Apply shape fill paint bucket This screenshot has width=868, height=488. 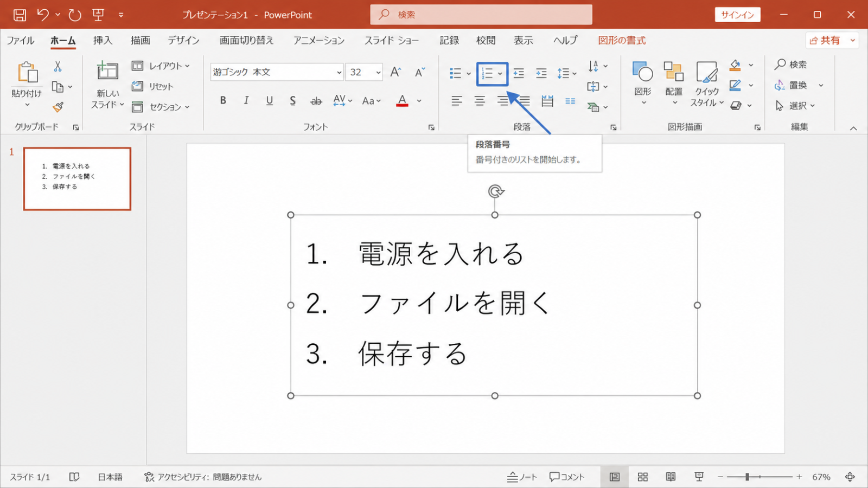[x=735, y=65]
